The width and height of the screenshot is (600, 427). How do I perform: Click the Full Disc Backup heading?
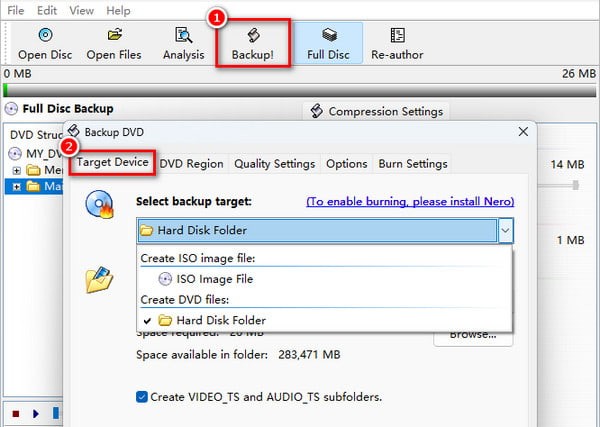[68, 109]
